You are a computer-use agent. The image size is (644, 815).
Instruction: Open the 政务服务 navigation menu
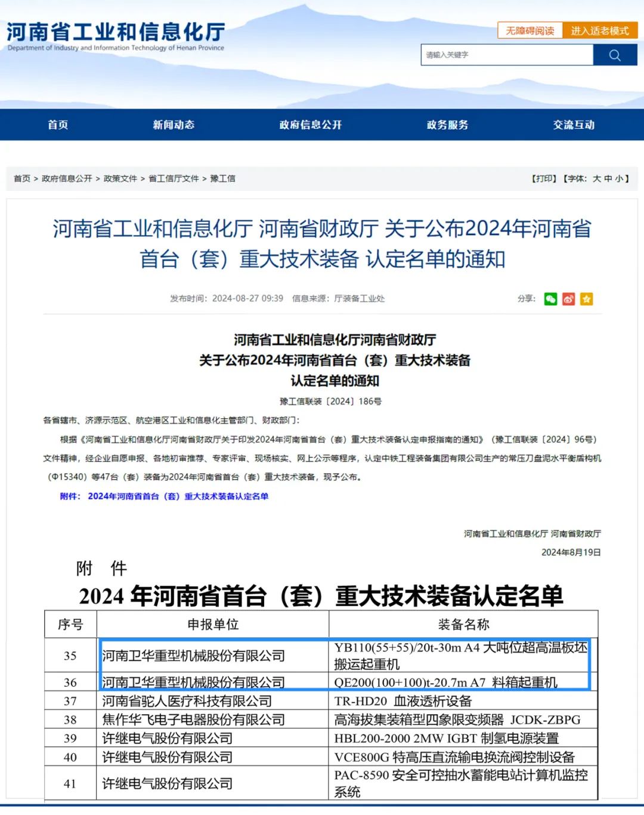click(447, 125)
